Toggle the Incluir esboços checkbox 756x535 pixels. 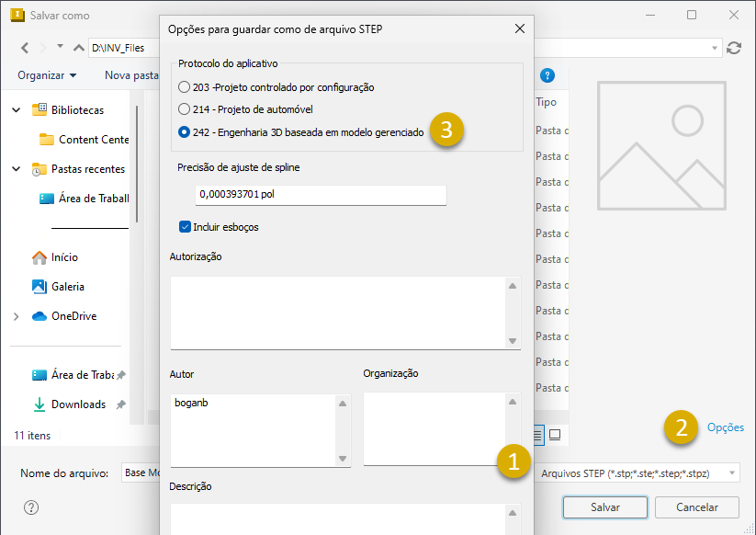tap(185, 227)
